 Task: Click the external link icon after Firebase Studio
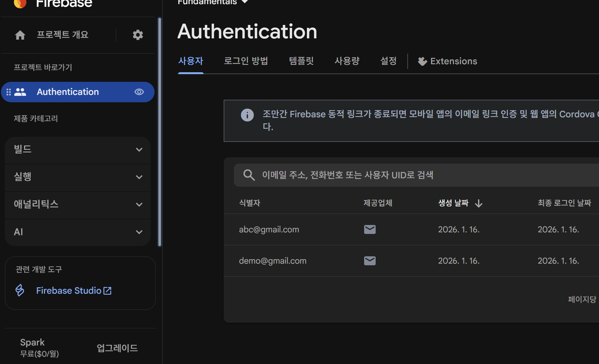(108, 290)
